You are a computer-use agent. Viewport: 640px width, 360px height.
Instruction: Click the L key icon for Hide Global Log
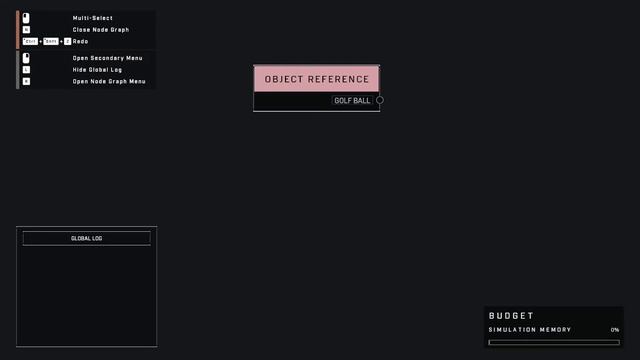click(26, 70)
